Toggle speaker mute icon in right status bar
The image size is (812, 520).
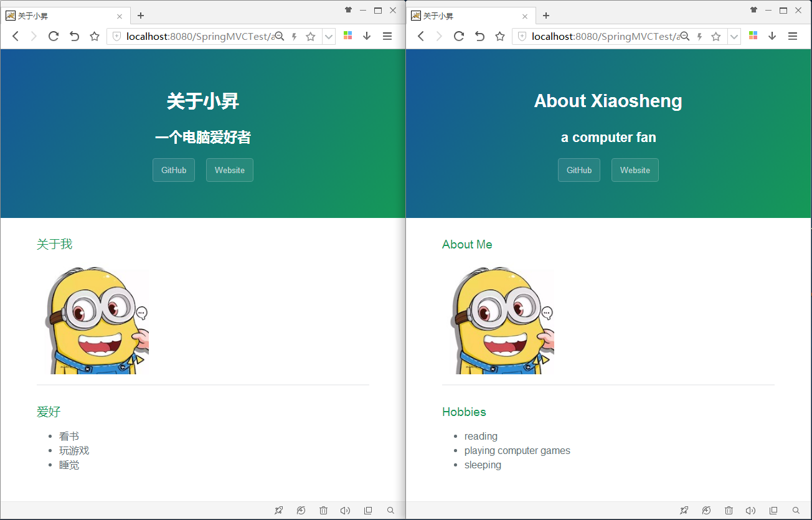pyautogui.click(x=750, y=511)
